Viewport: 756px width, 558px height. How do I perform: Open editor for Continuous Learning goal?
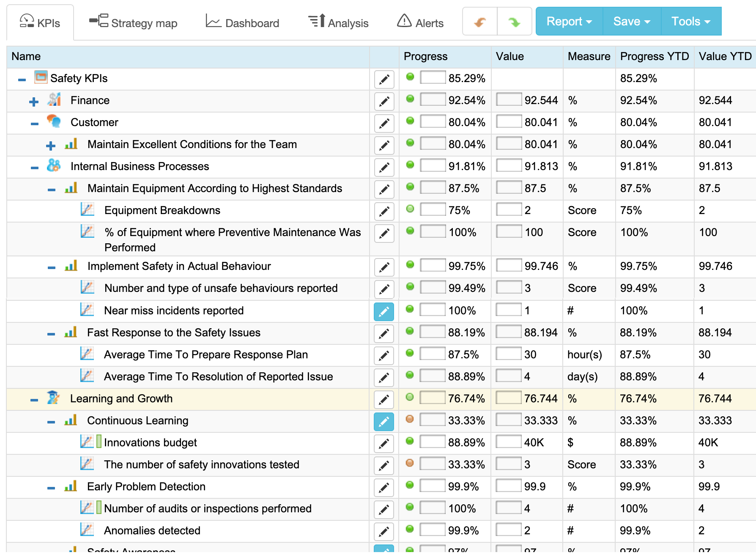click(x=383, y=422)
